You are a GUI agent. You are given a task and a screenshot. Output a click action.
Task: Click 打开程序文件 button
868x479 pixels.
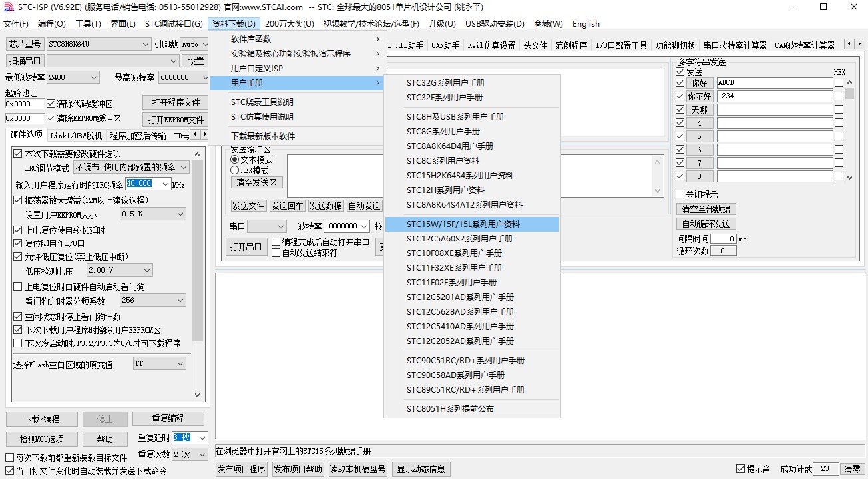(x=176, y=102)
